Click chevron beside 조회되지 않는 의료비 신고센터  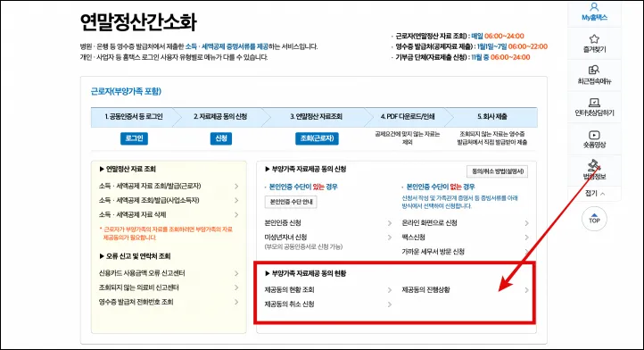point(236,287)
